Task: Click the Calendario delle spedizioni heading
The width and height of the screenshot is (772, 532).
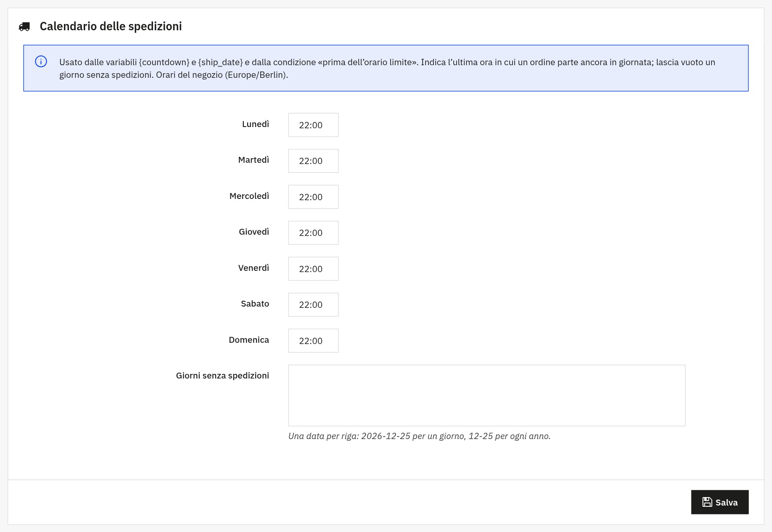Action: coord(111,26)
